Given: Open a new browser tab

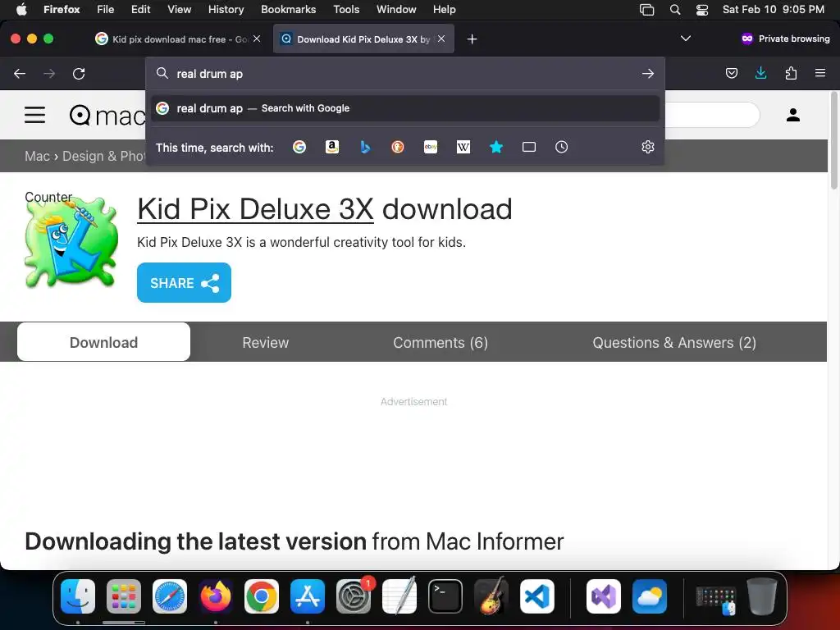Looking at the screenshot, I should (472, 39).
